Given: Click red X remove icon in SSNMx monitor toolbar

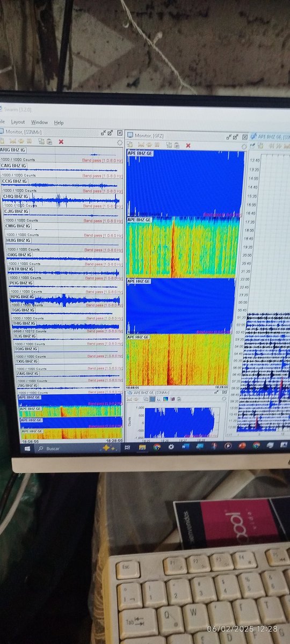Looking at the screenshot, I should coord(61,142).
